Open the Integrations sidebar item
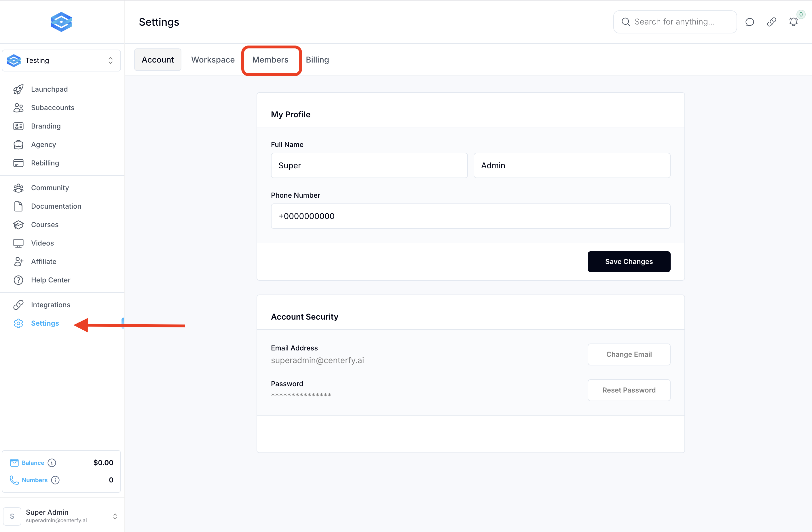The height and width of the screenshot is (532, 812). tap(50, 305)
